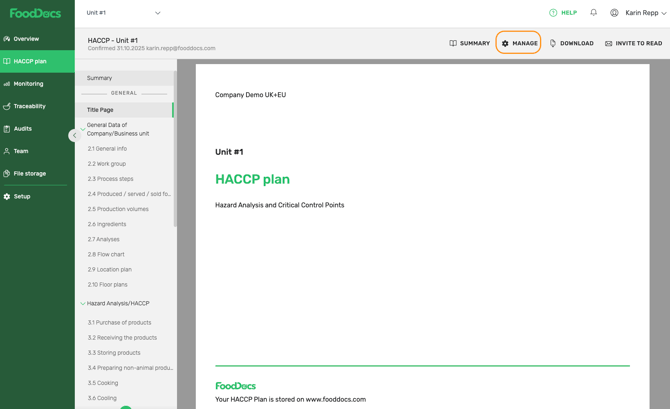This screenshot has width=670, height=409.
Task: Open the Overview section icon
Action: 7,39
